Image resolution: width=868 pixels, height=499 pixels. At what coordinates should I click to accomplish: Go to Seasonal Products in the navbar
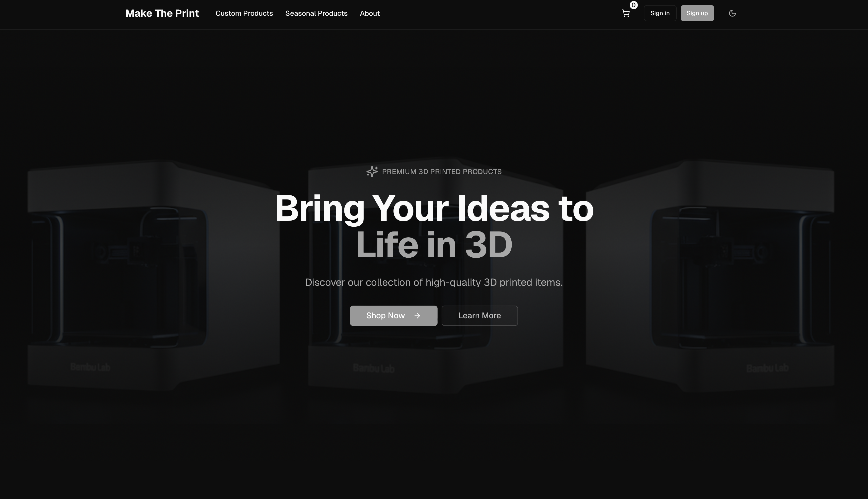[x=316, y=13]
